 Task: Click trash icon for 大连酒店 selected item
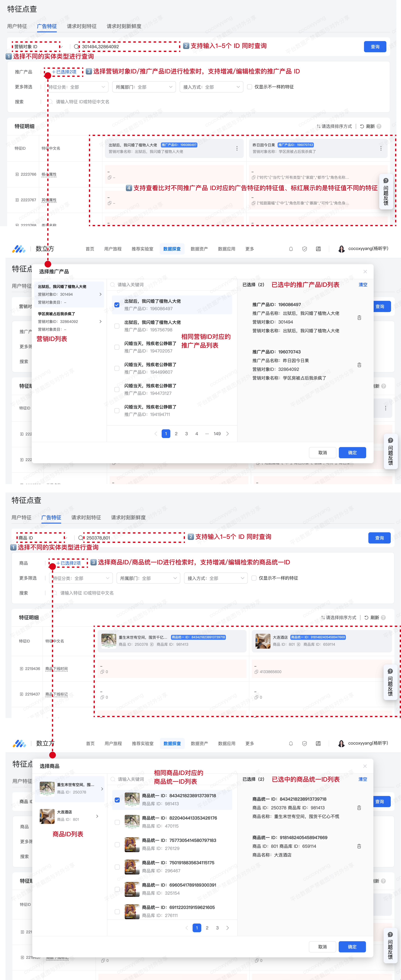tap(359, 846)
